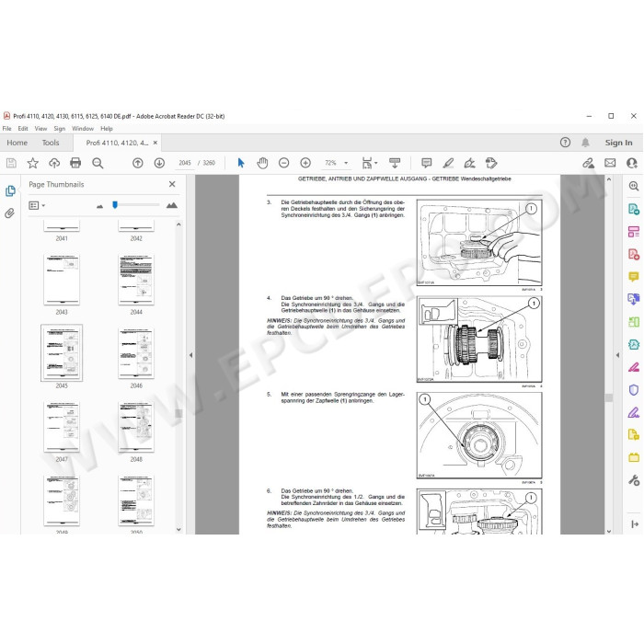Select the highlight text pen

pos(448,163)
